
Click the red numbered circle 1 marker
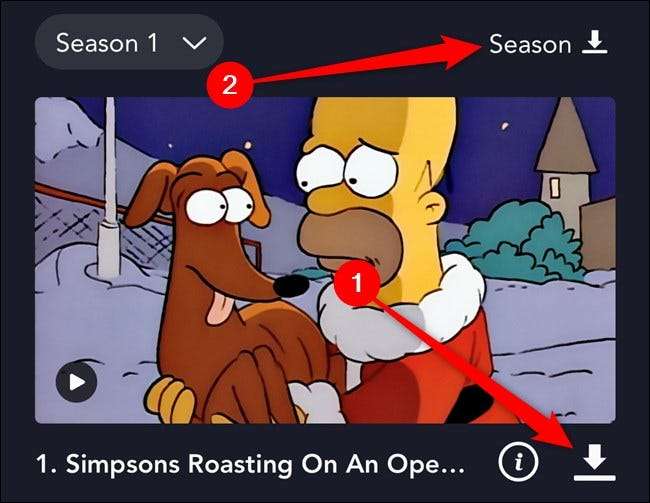click(x=357, y=283)
